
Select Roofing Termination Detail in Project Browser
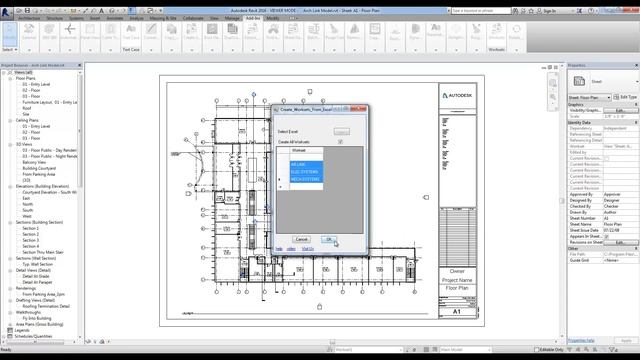(46, 307)
